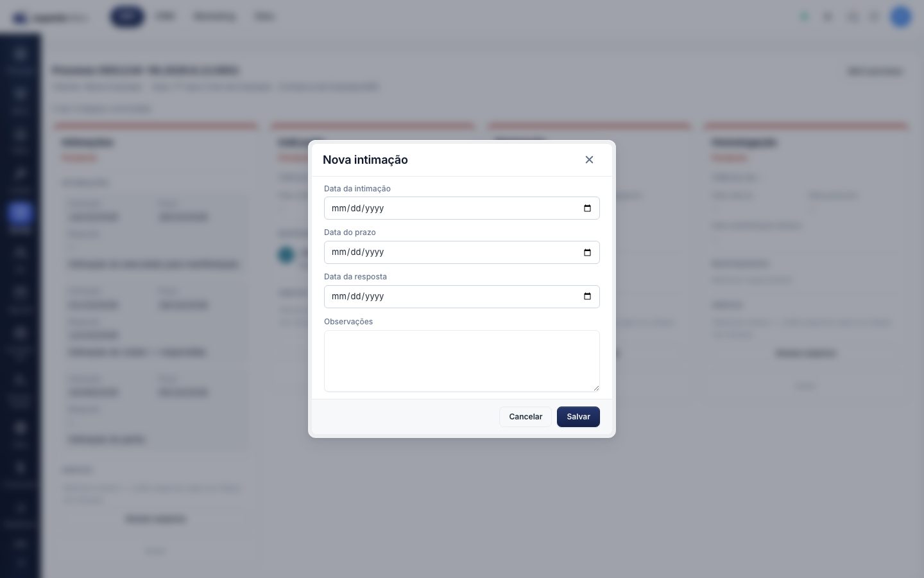Select year segment in Data da resposta
The width and height of the screenshot is (924, 578).
tap(375, 296)
